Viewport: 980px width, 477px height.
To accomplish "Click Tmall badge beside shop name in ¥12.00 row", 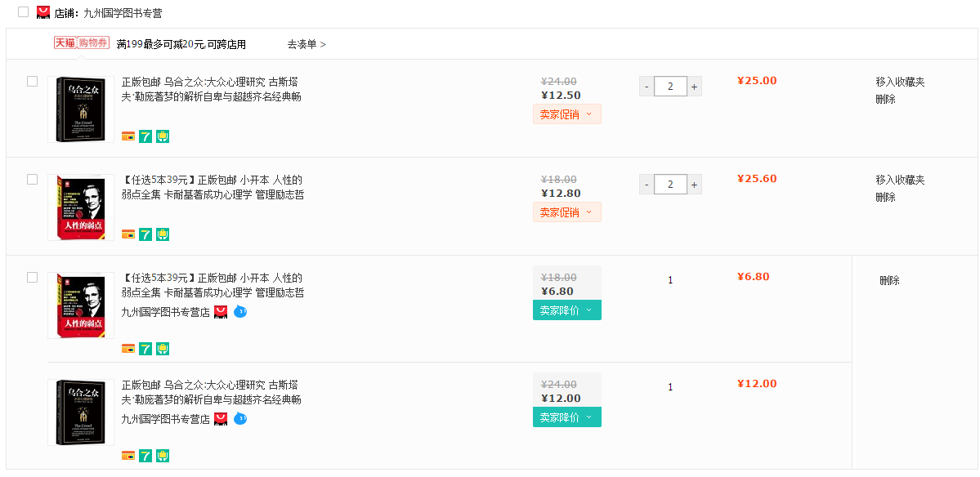I will [221, 419].
